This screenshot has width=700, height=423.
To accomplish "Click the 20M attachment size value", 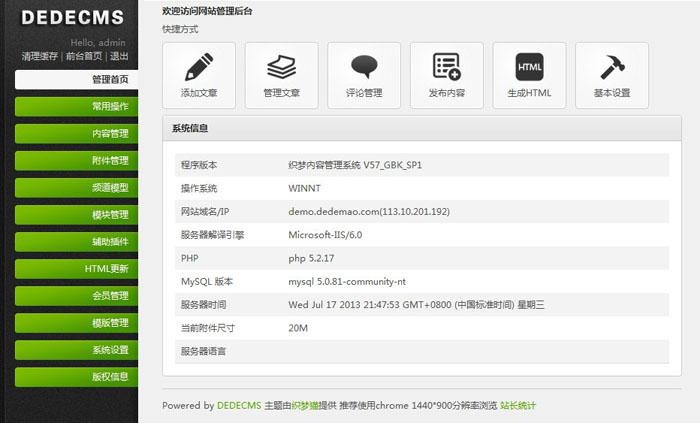I will pos(298,328).
